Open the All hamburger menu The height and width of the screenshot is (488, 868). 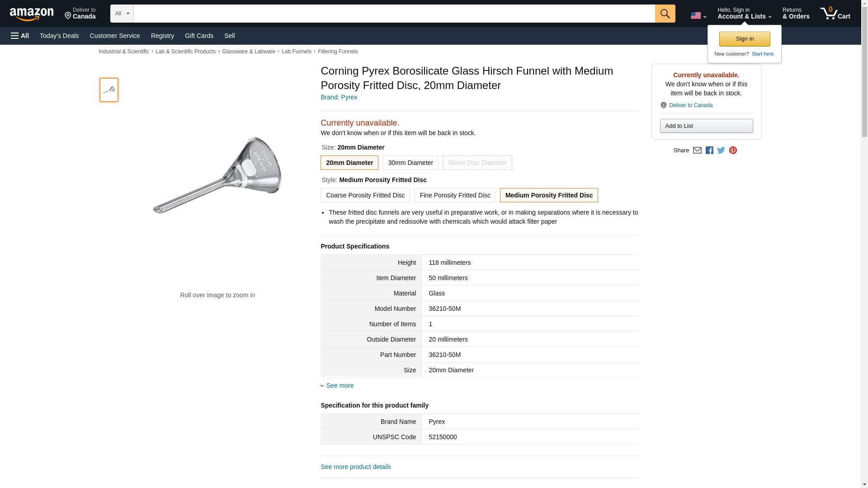tap(20, 36)
